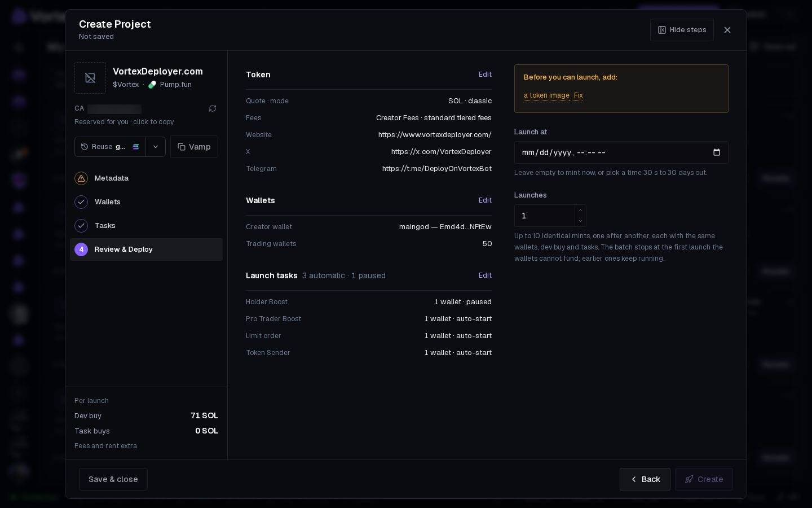Click Fix link for token image
Image resolution: width=812 pixels, height=508 pixels.
579,95
